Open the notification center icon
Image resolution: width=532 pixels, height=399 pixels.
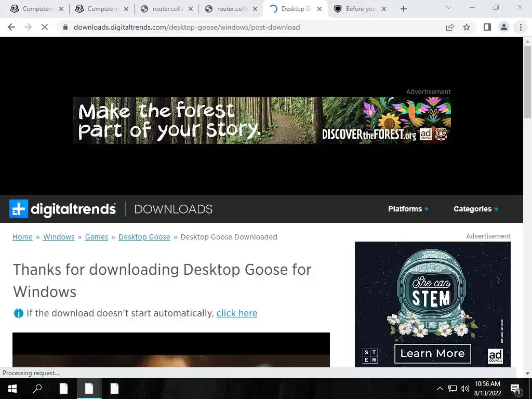(x=515, y=389)
